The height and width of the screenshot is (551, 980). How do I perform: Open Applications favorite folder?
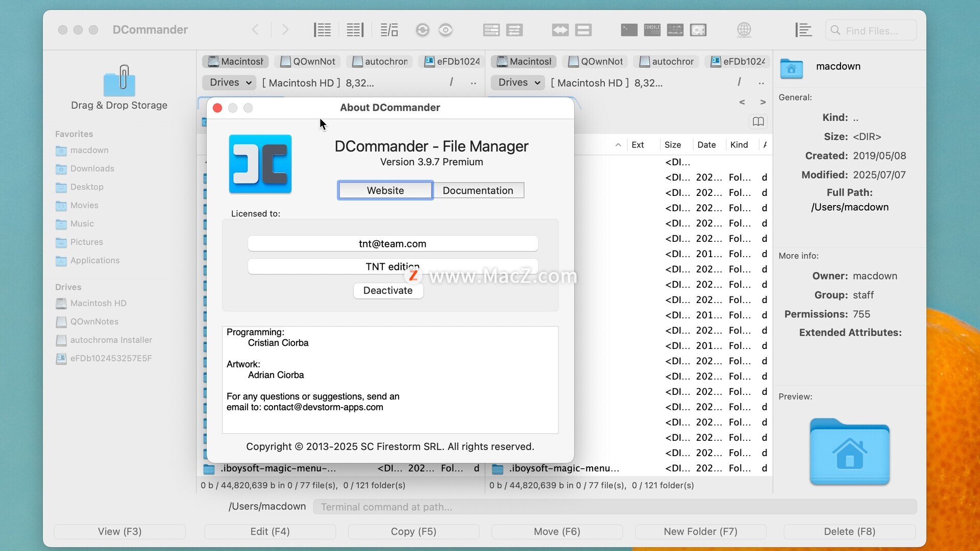tap(95, 260)
